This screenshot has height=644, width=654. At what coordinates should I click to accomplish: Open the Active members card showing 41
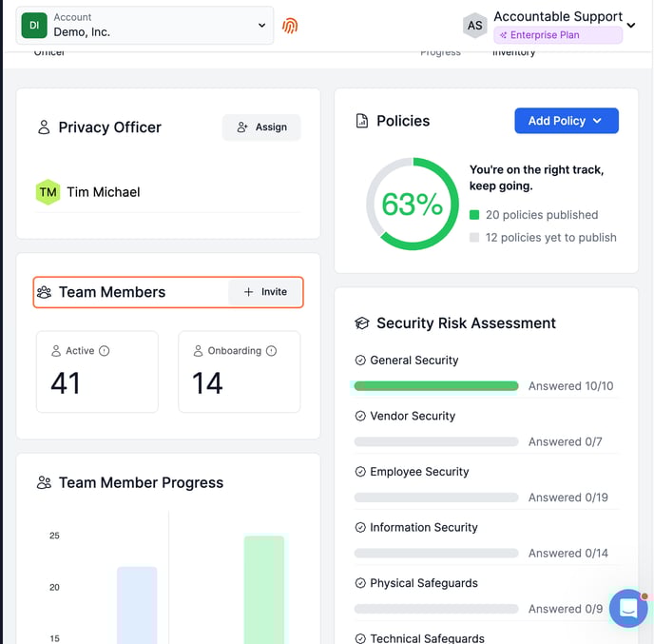coord(97,371)
